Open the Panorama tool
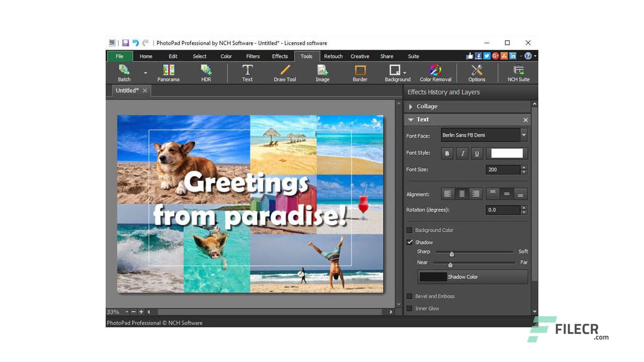 [168, 72]
